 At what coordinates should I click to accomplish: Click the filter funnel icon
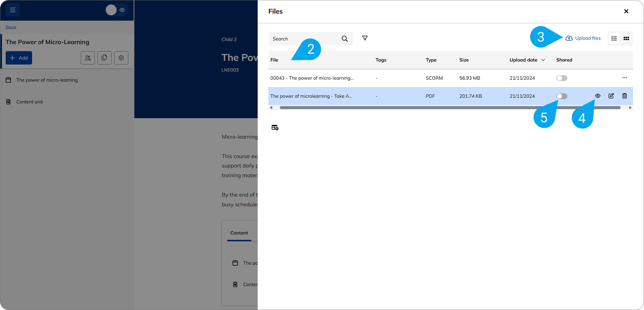click(365, 38)
